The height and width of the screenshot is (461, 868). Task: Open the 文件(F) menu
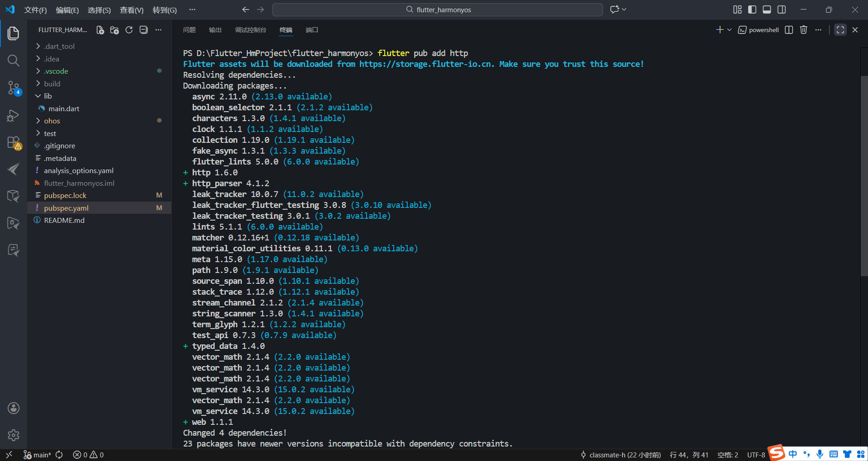coord(35,10)
